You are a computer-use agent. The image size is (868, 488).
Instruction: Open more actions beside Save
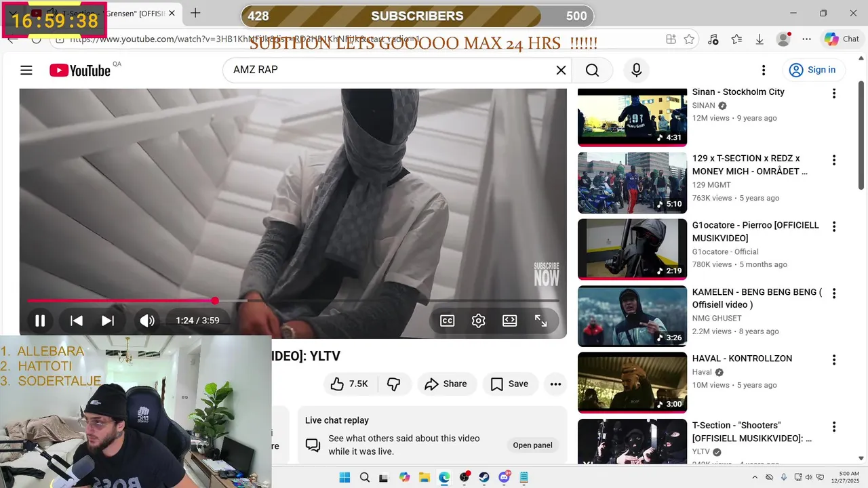pyautogui.click(x=555, y=384)
